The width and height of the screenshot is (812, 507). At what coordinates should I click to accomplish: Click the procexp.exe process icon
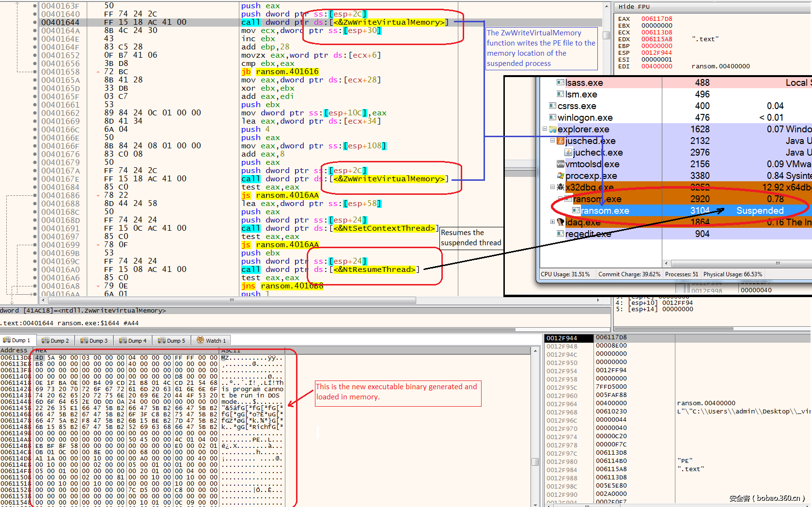pos(561,176)
